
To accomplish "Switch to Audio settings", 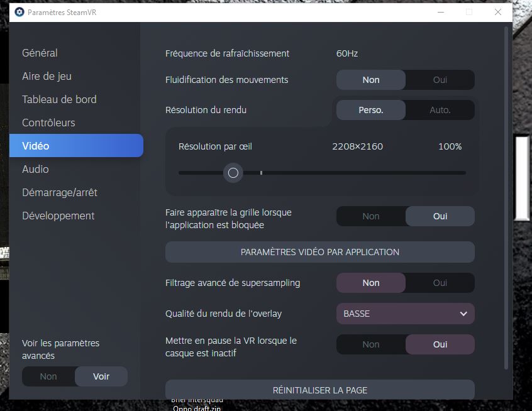I will point(35,169).
